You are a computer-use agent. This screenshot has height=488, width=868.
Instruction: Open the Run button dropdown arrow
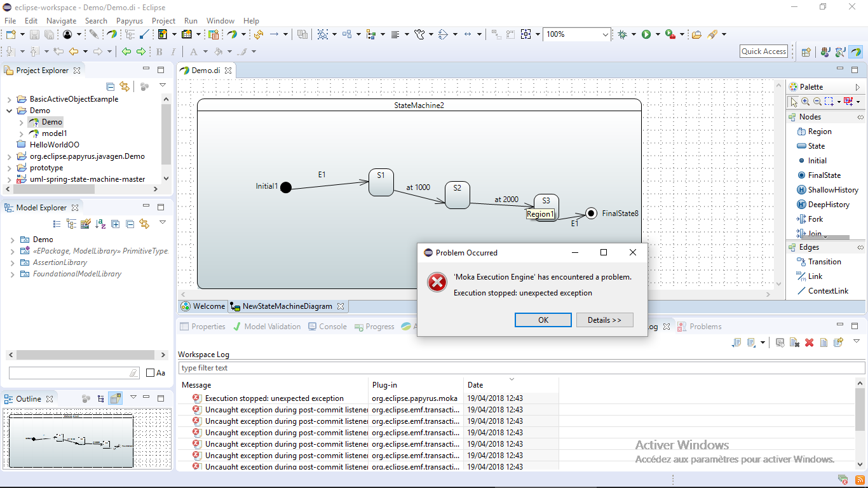click(658, 34)
